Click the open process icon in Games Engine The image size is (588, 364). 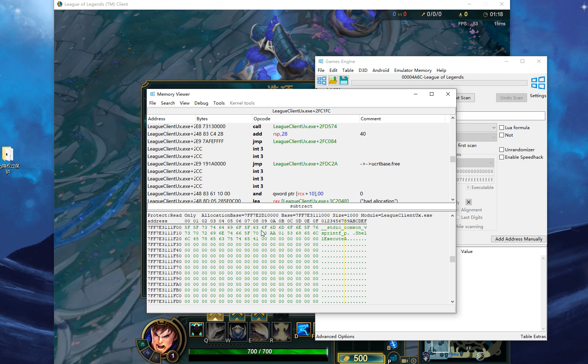point(322,80)
